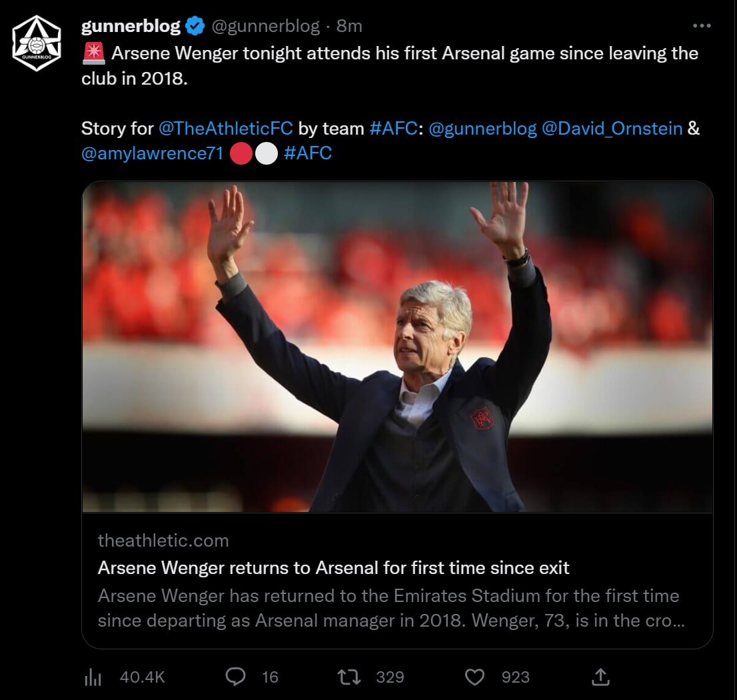Click the theathletic.com domain label
The width and height of the screenshot is (737, 700).
click(163, 540)
